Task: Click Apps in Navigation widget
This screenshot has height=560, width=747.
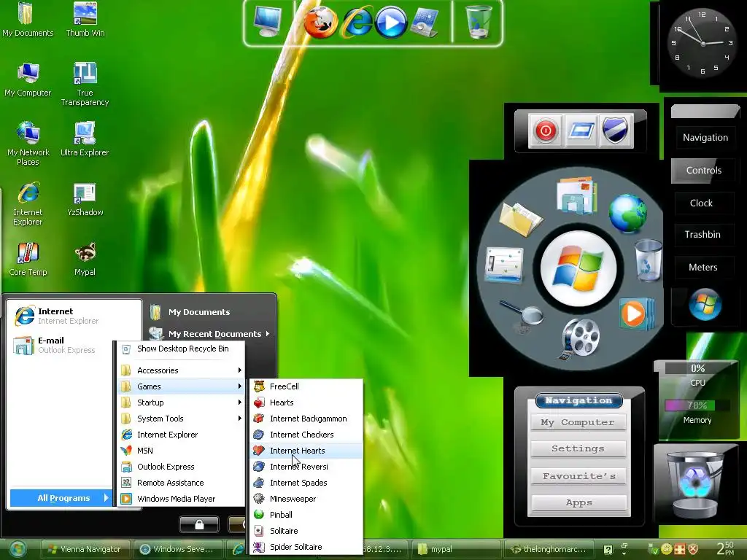Action: [x=578, y=503]
